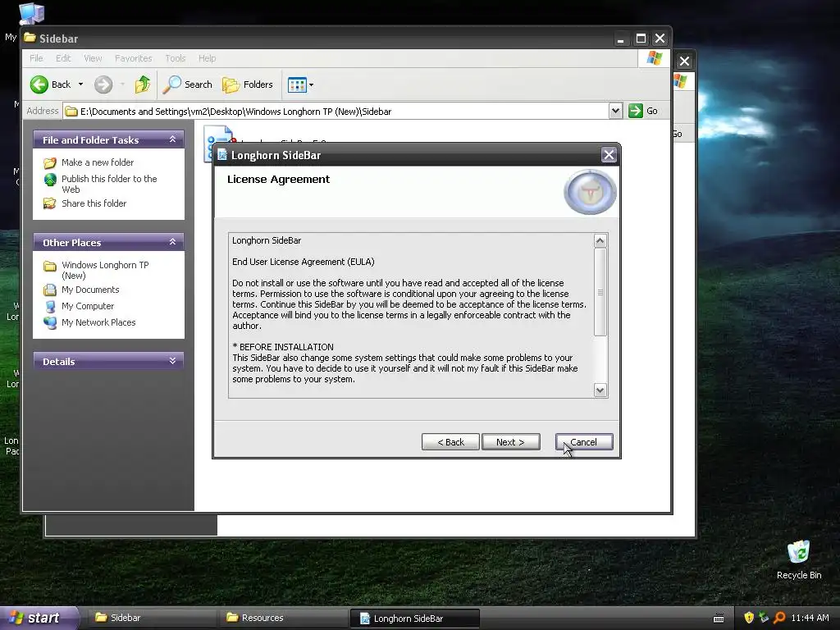This screenshot has width=840, height=630.
Task: Click Make a new folder
Action: point(98,162)
